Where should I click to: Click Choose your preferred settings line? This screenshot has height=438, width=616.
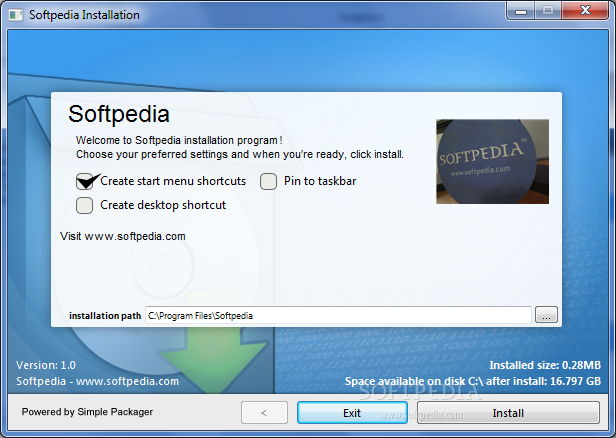tap(240, 154)
